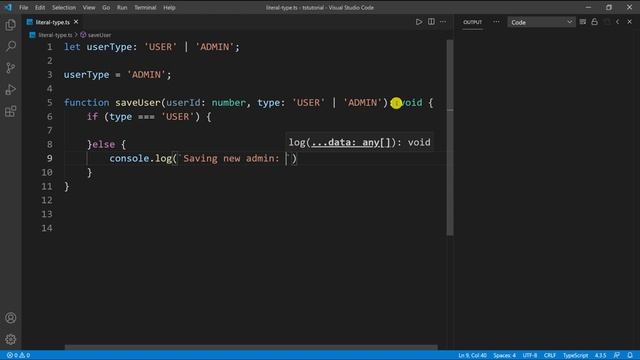Clear the output panel
The width and height of the screenshot is (640, 360).
point(582,22)
